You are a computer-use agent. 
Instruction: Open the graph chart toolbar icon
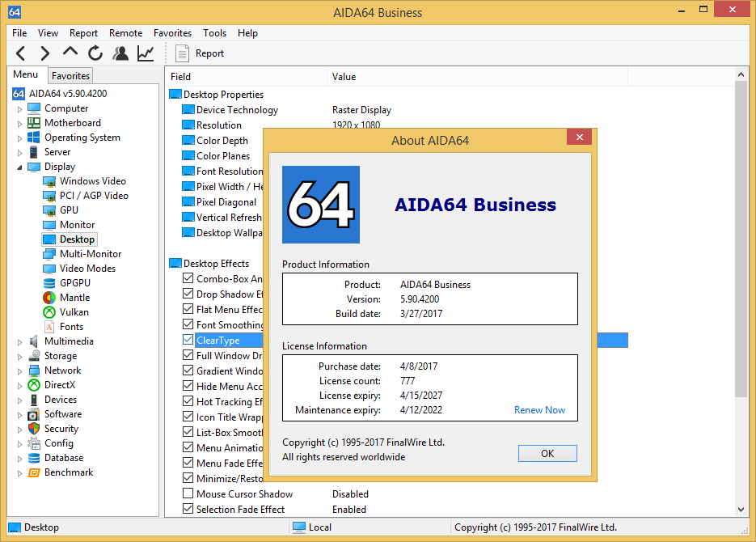tap(146, 53)
